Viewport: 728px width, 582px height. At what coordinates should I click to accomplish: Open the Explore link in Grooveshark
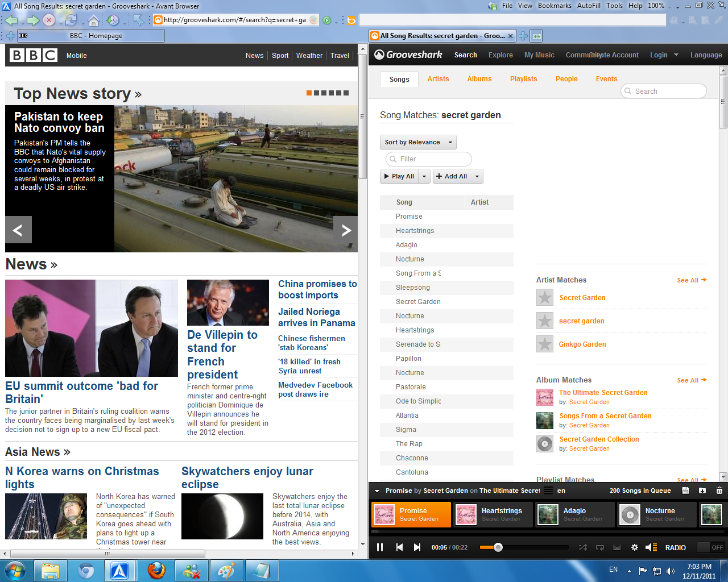[x=500, y=55]
